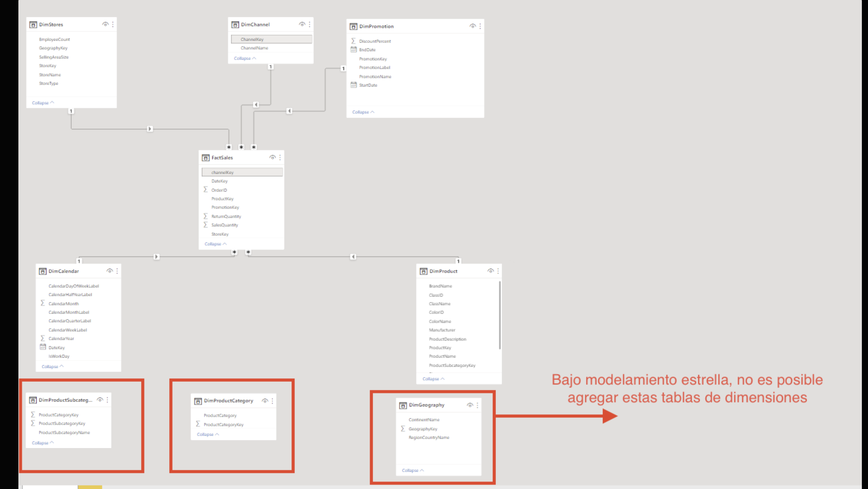Click the calendar icon next to StartDate
Screen dimensions: 868x489
point(353,85)
